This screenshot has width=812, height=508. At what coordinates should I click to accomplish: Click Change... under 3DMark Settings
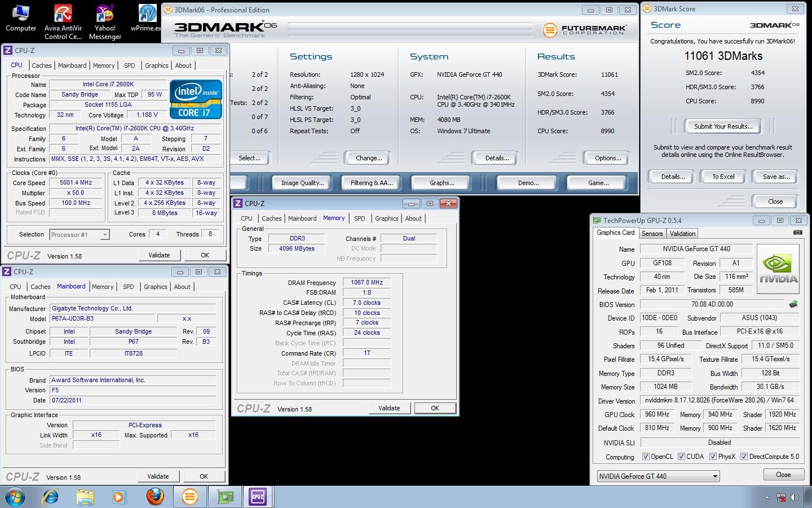coord(369,158)
